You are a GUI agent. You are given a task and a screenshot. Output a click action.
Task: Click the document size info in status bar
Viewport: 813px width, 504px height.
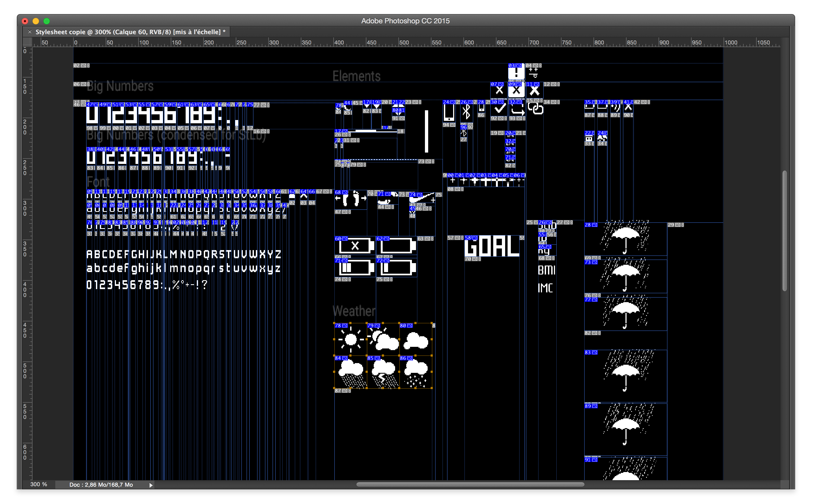coord(101,485)
